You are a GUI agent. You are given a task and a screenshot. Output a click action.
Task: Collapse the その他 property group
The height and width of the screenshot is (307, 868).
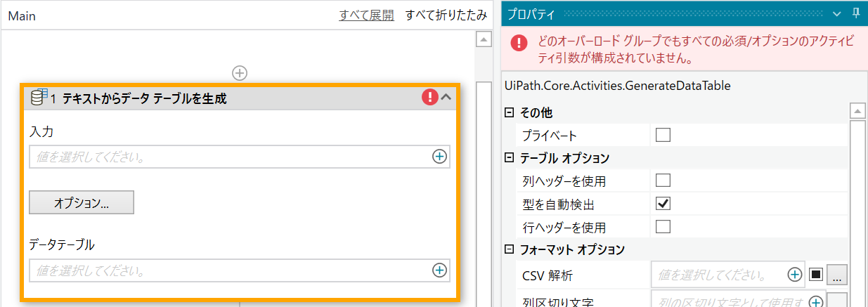point(510,112)
